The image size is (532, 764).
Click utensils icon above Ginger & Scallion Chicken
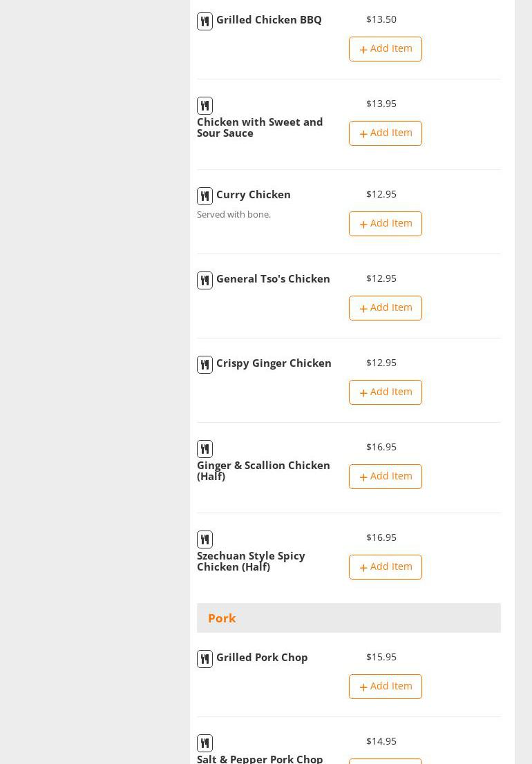tap(205, 449)
